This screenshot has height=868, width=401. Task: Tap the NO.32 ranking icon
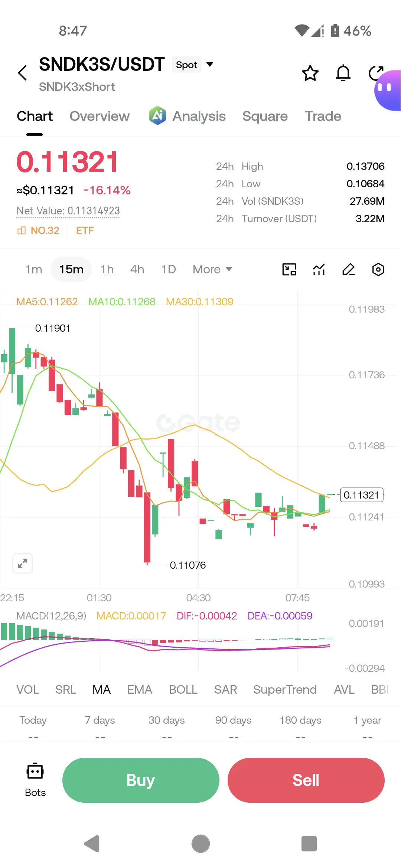[x=22, y=231]
